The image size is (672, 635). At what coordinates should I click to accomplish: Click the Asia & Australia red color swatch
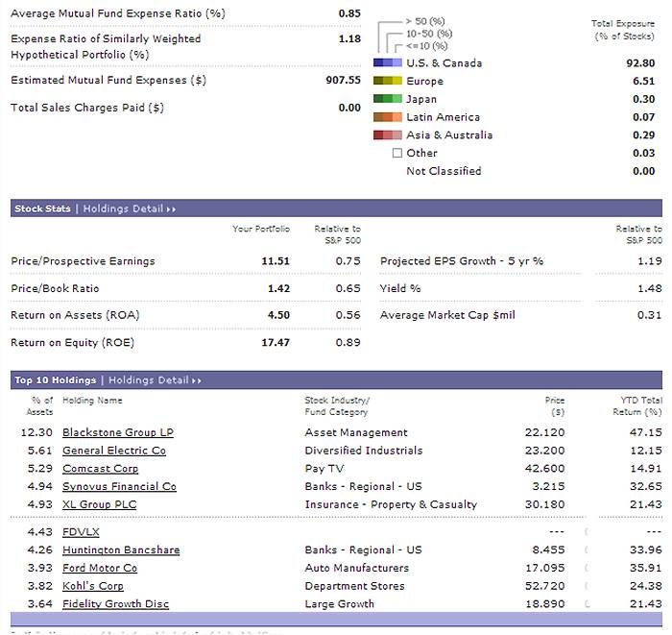388,135
